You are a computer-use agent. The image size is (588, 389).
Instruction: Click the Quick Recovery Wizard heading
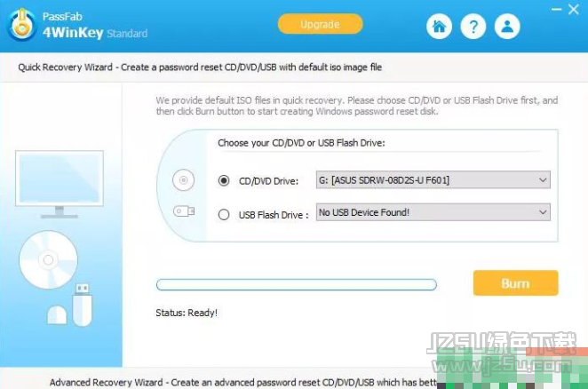pyautogui.click(x=200, y=67)
